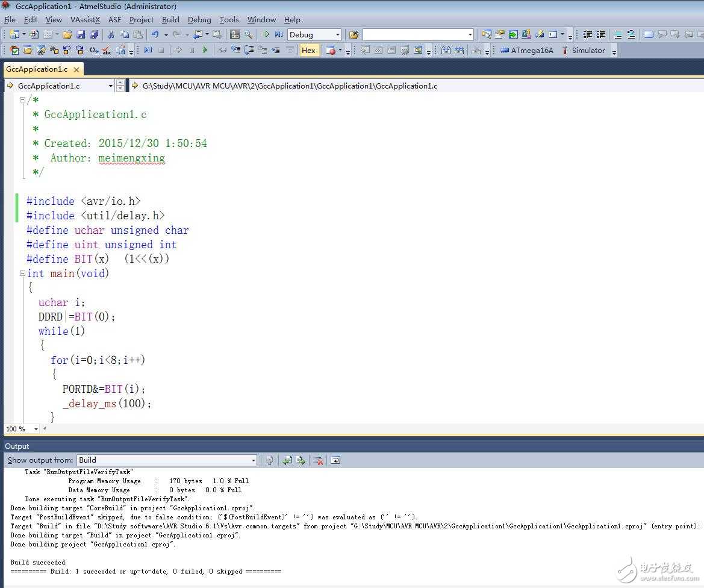Click the Properties window icon
The height and width of the screenshot is (588, 704).
point(500,34)
